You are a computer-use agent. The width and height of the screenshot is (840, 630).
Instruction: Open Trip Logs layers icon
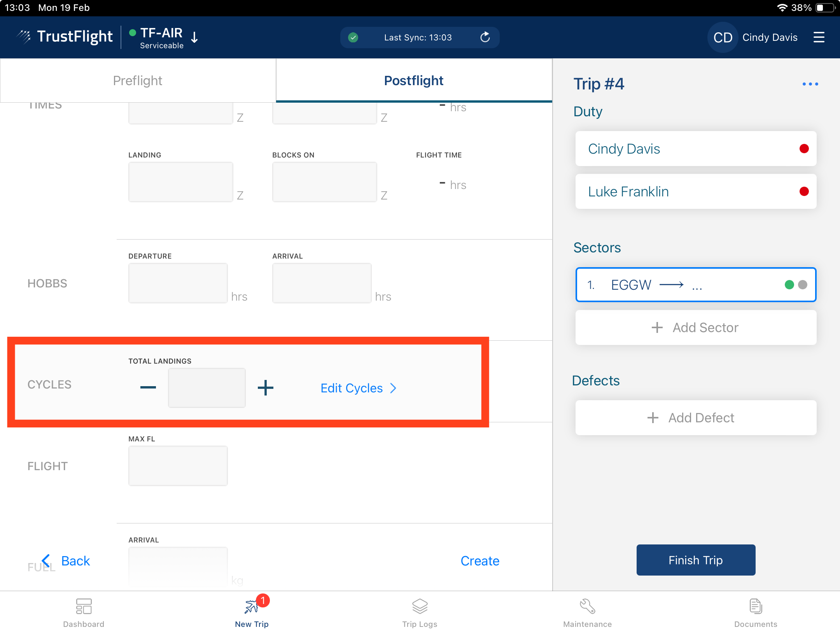pos(420,607)
